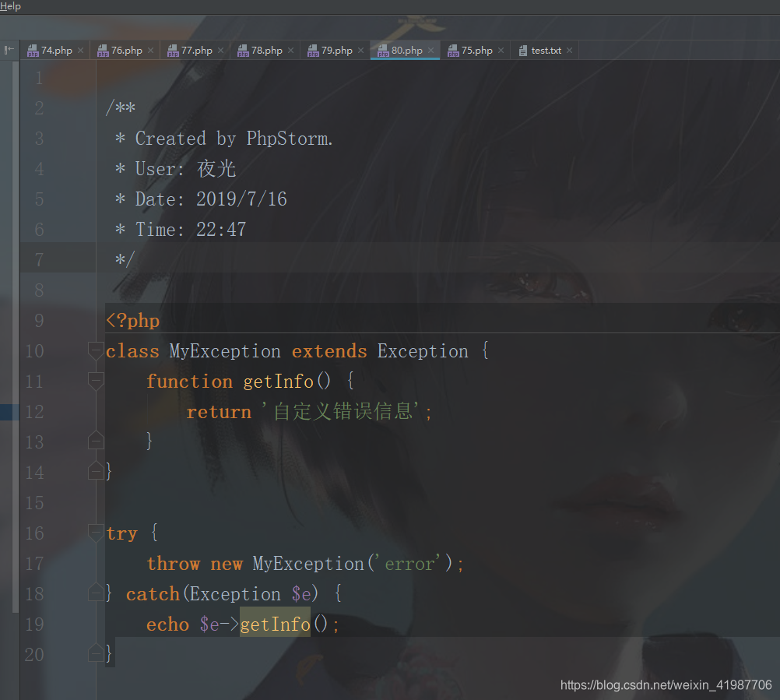
Task: Switch to the 78.php tab
Action: tap(265, 51)
